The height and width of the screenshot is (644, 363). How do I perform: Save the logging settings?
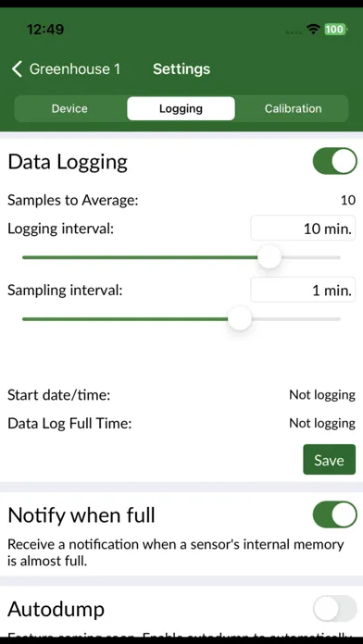pyautogui.click(x=330, y=460)
